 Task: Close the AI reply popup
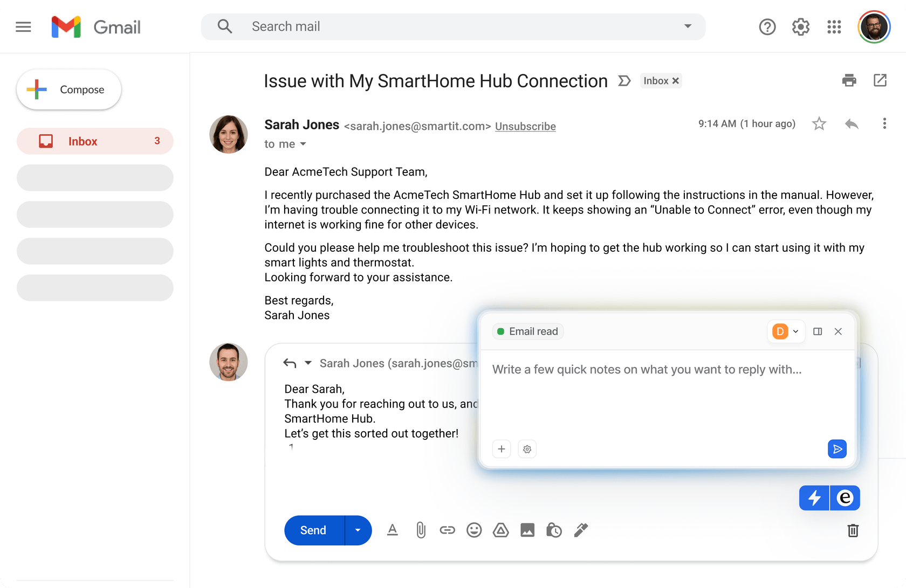click(838, 331)
